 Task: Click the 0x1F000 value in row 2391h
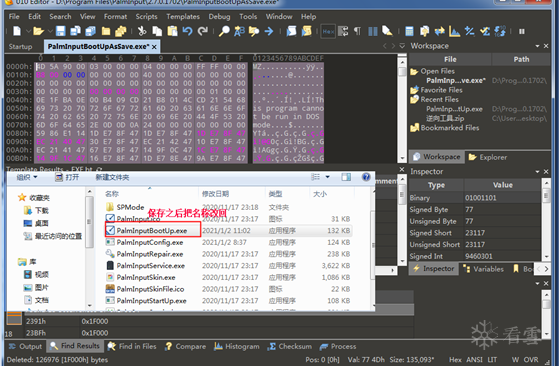pos(95,321)
